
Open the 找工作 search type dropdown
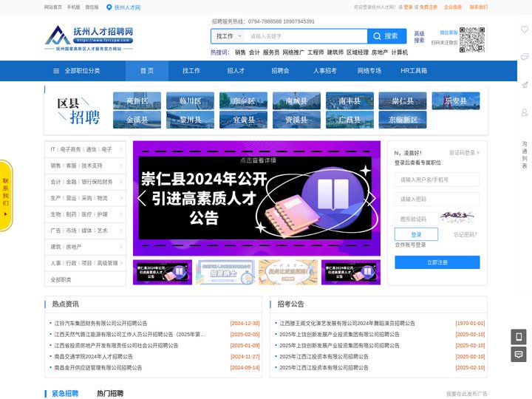point(229,36)
